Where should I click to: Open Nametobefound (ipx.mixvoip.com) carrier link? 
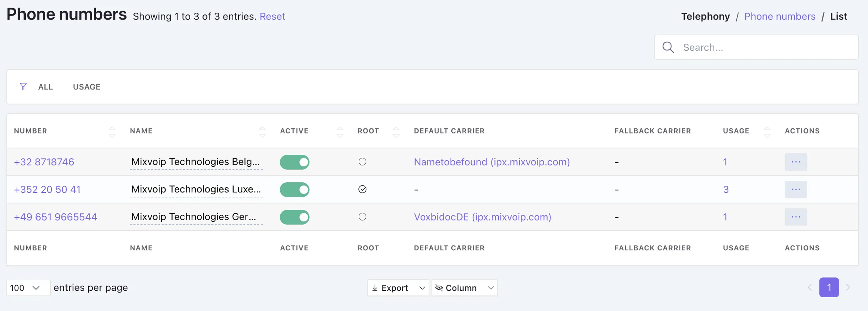tap(492, 162)
